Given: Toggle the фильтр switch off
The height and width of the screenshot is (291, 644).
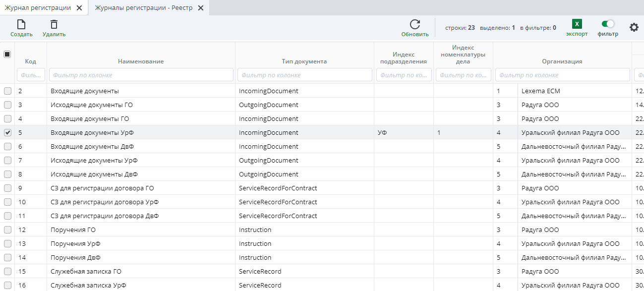Looking at the screenshot, I should 608,23.
